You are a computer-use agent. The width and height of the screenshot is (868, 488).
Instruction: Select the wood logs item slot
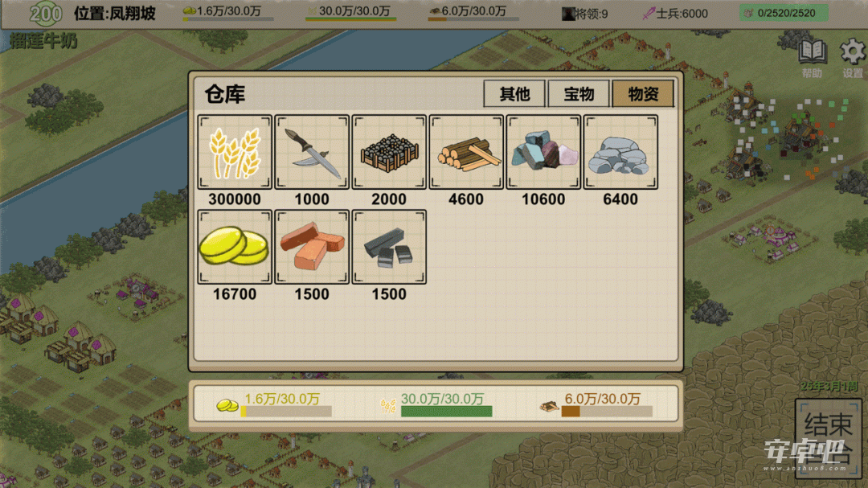point(466,152)
